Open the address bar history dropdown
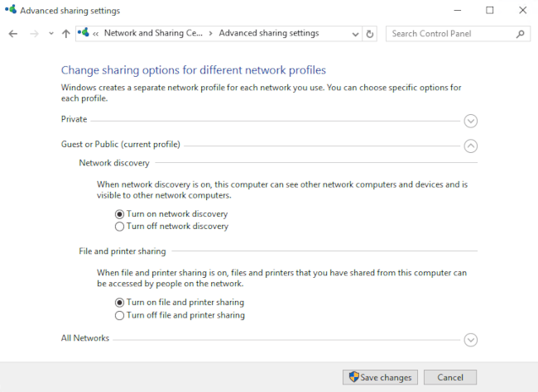 pos(355,34)
